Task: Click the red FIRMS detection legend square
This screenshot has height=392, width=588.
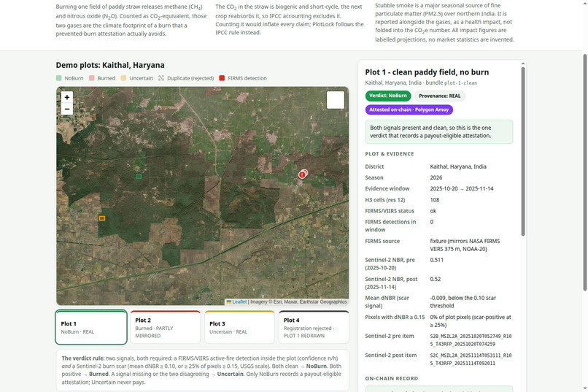Action: click(222, 78)
